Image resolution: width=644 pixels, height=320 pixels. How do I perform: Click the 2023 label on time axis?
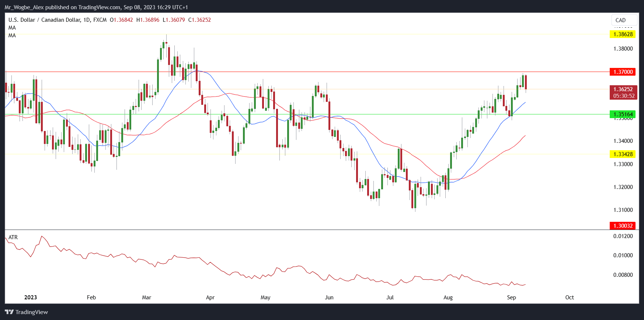31,297
